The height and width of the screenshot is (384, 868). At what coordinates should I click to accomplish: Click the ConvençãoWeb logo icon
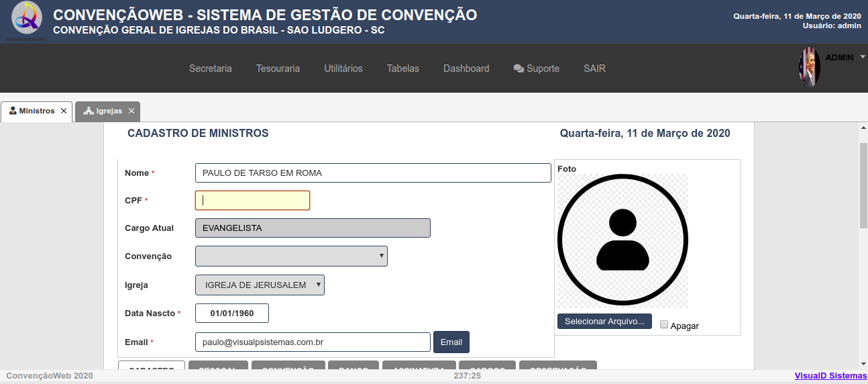[x=27, y=20]
